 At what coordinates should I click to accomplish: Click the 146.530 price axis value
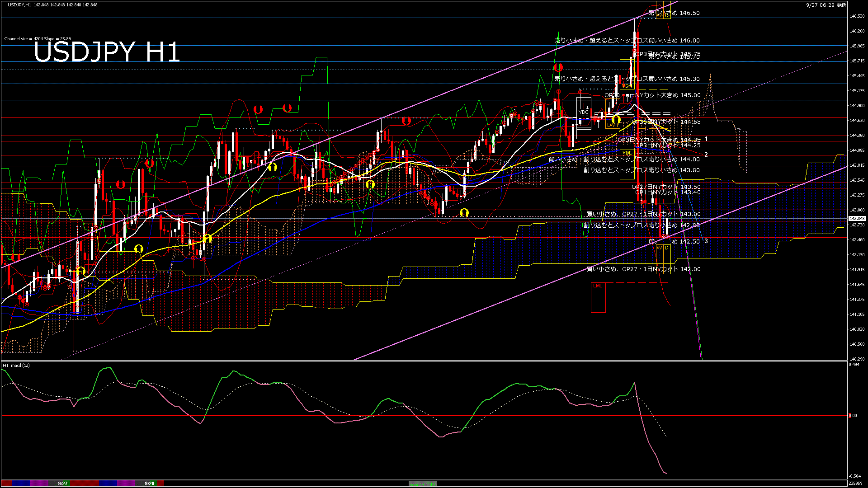click(857, 16)
